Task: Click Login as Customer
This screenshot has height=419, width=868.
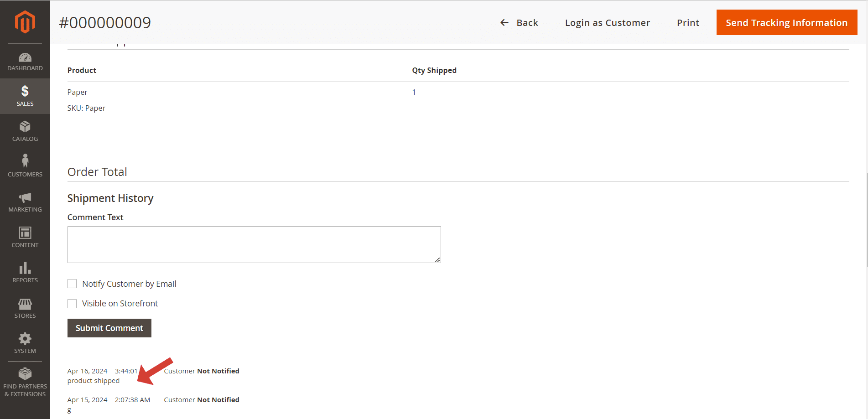Action: (x=607, y=23)
